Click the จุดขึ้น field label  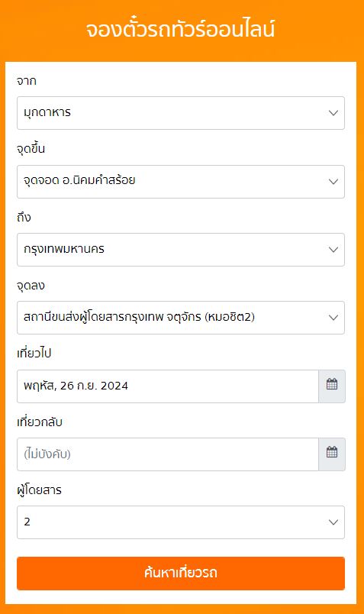[31, 149]
